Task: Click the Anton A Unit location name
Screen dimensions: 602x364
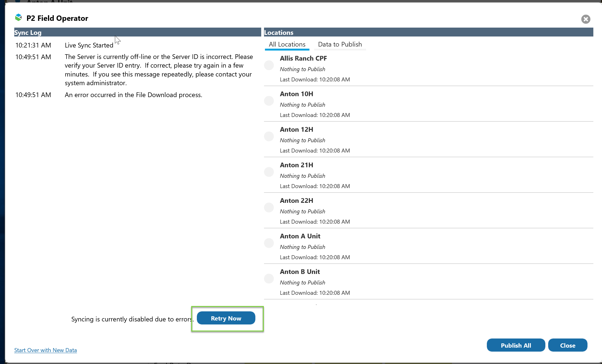Action: (x=300, y=236)
